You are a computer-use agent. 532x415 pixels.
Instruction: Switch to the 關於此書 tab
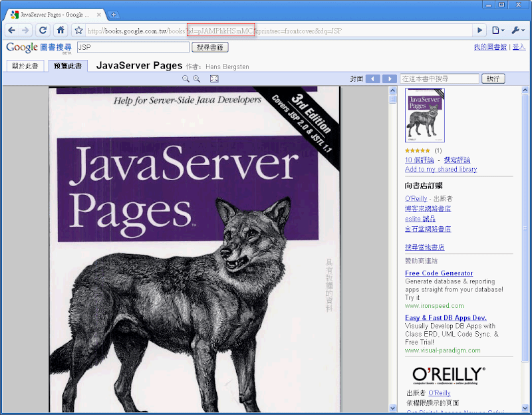[25, 66]
